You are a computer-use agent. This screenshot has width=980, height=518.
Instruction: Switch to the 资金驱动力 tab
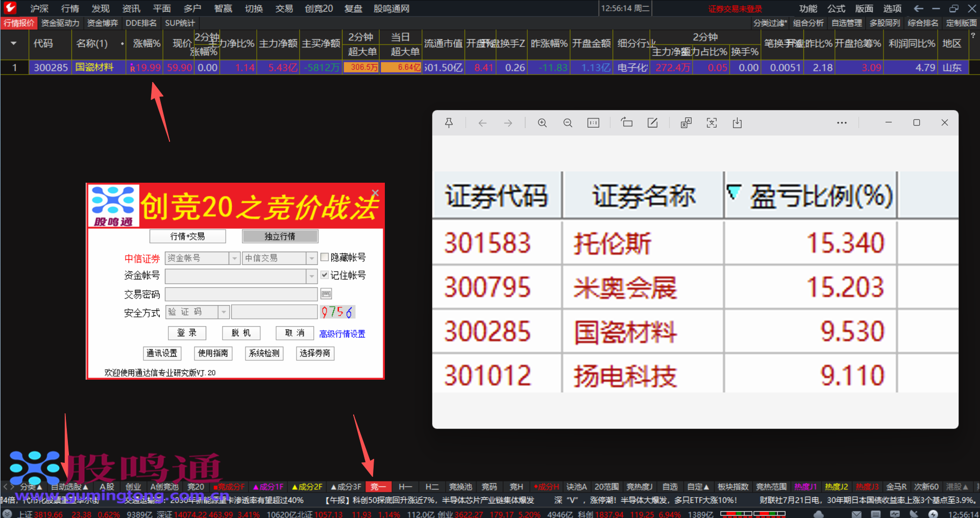click(x=60, y=23)
